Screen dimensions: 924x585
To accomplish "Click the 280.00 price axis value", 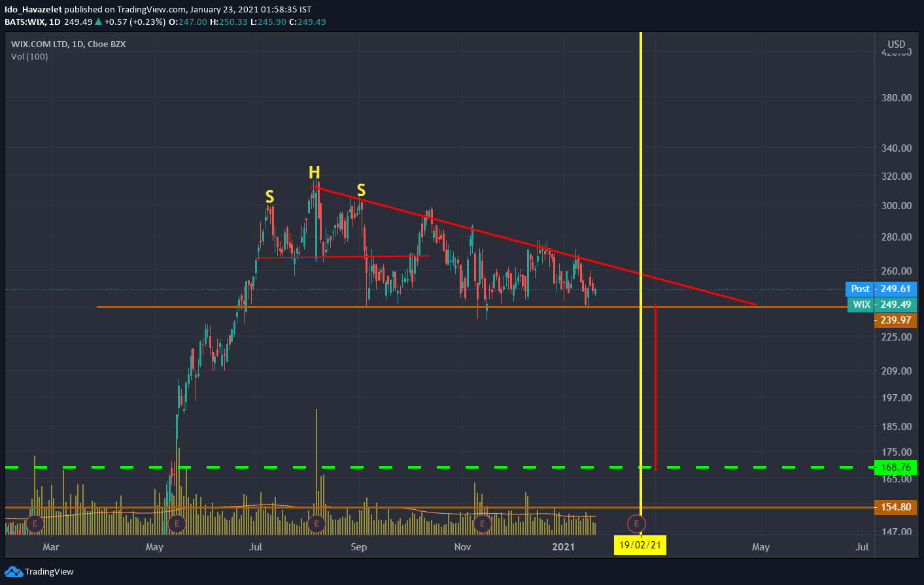I will 897,237.
